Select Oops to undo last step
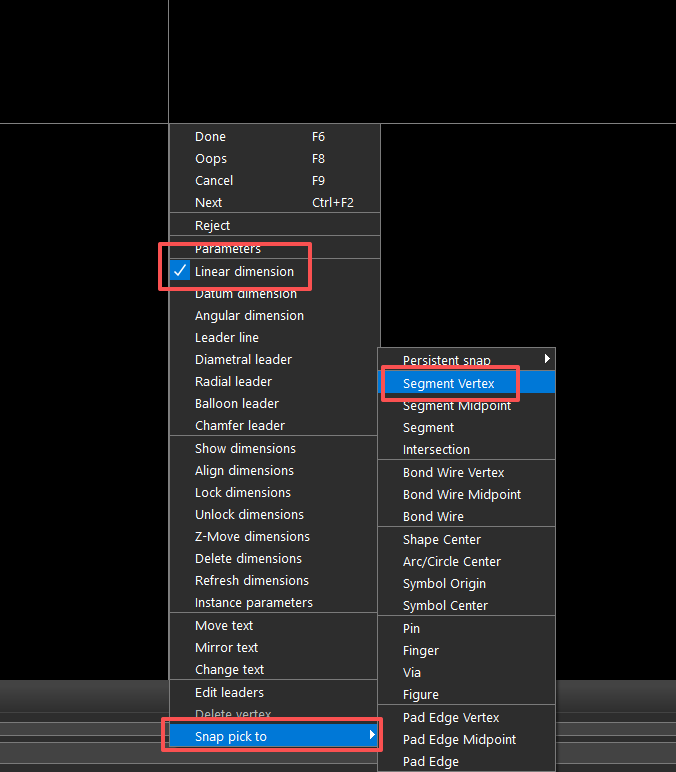This screenshot has height=772, width=676. pos(211,158)
